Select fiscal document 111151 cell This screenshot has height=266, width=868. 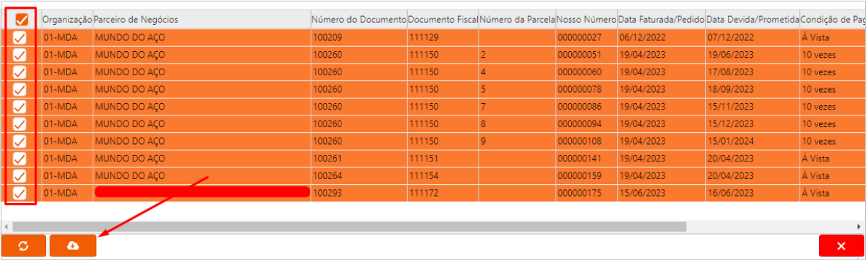(x=443, y=159)
